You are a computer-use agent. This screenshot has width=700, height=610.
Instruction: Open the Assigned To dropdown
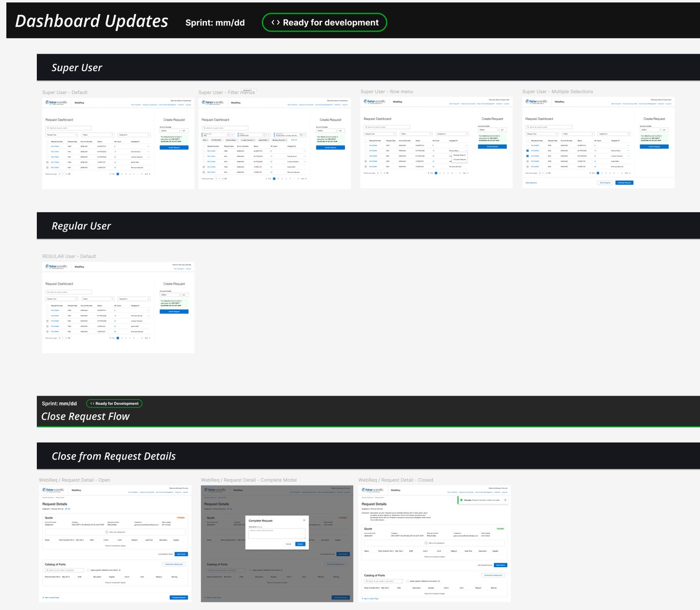(134, 135)
